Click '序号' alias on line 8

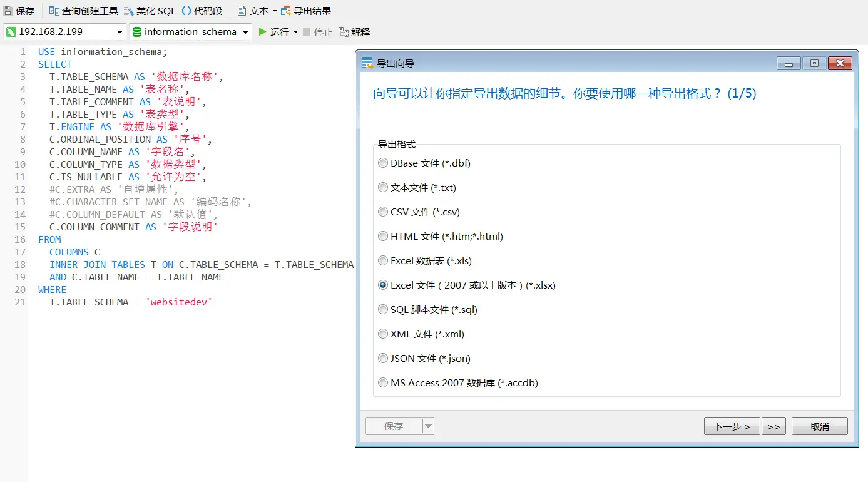pos(190,140)
